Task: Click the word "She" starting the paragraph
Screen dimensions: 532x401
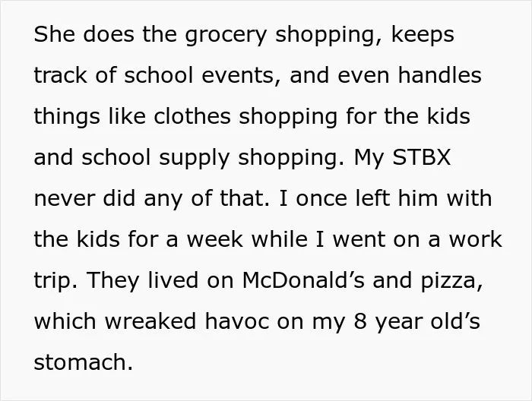Action: (54, 34)
